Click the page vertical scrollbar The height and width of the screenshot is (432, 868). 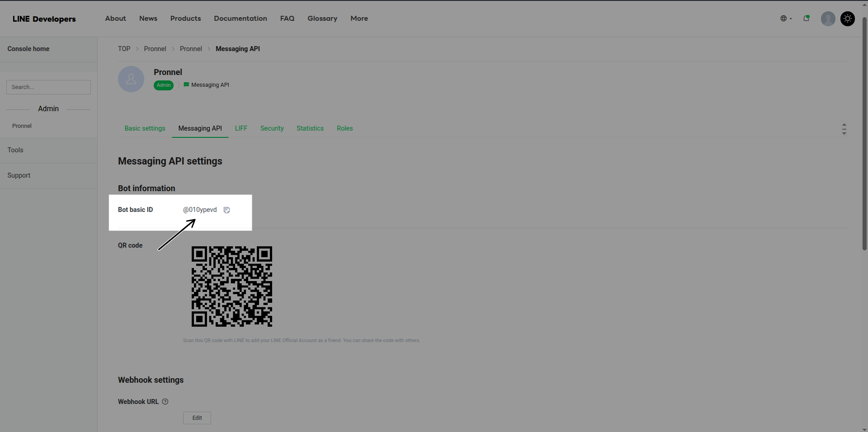864,134
